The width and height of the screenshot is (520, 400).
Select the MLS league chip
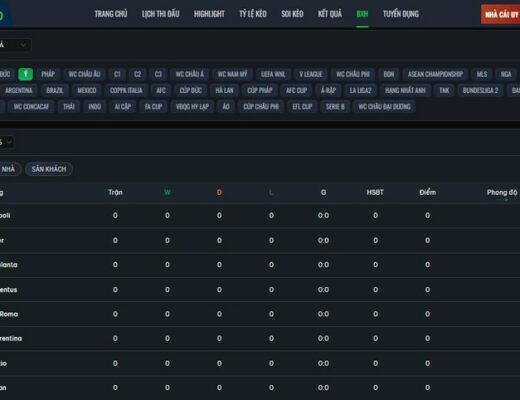(x=482, y=74)
